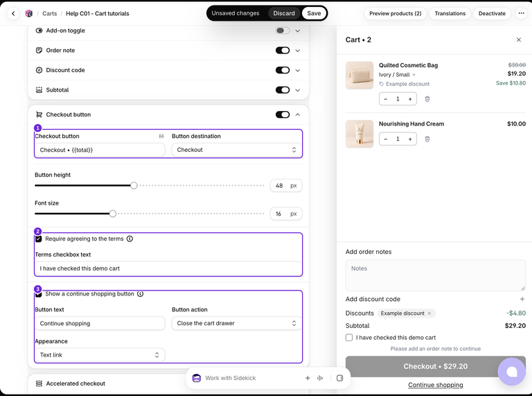This screenshot has width=532, height=396.
Task: Start voice input in Sidekick
Action: [320, 378]
